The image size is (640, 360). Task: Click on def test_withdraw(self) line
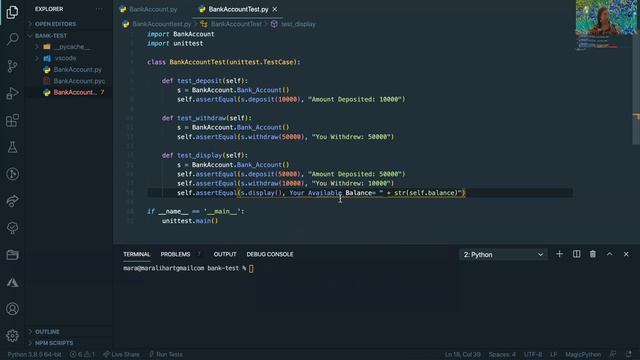tap(207, 118)
